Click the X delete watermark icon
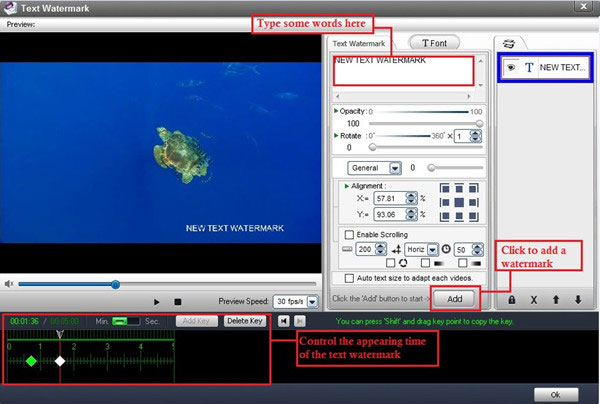 click(x=534, y=300)
